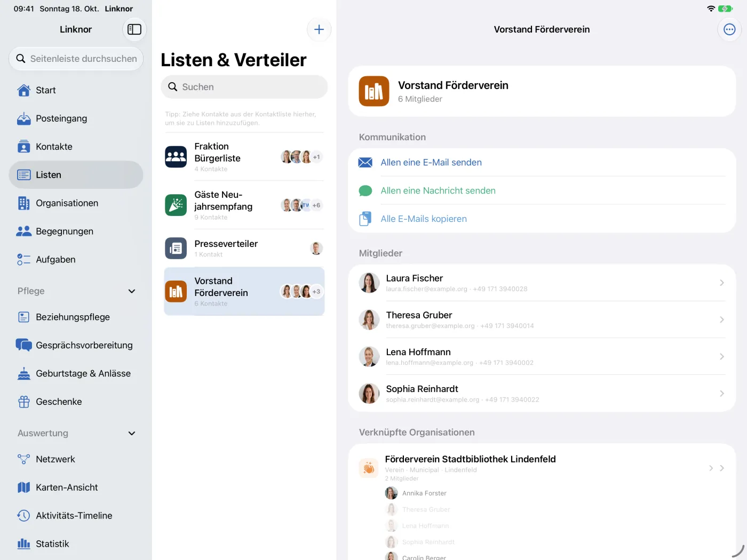747x560 pixels.
Task: Click the Wi-Fi status icon
Action: 711,9
